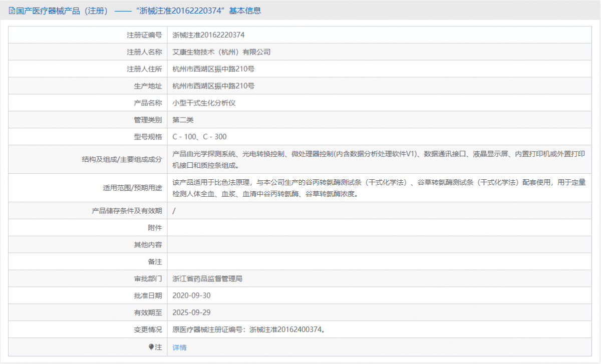Click the 有效期至 label

(x=148, y=313)
